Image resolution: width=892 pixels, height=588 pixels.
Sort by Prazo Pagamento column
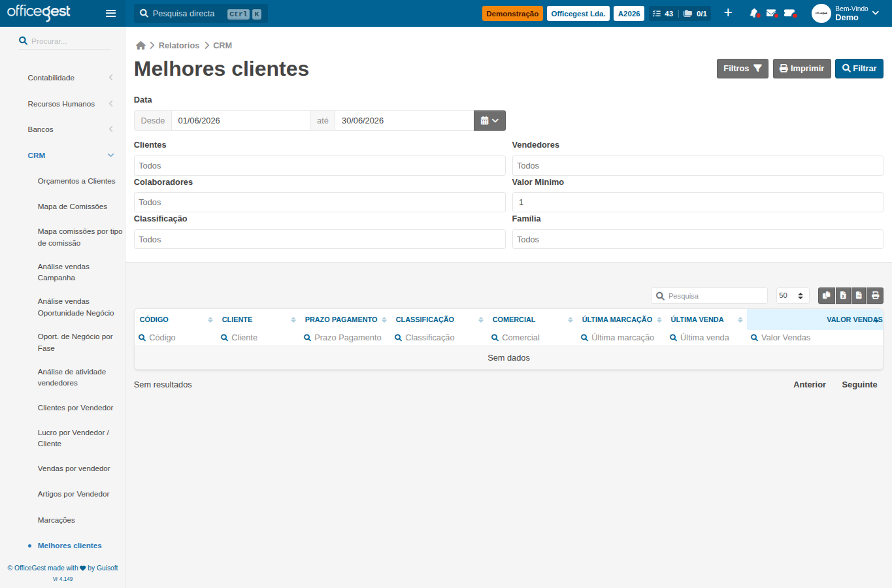click(x=345, y=319)
